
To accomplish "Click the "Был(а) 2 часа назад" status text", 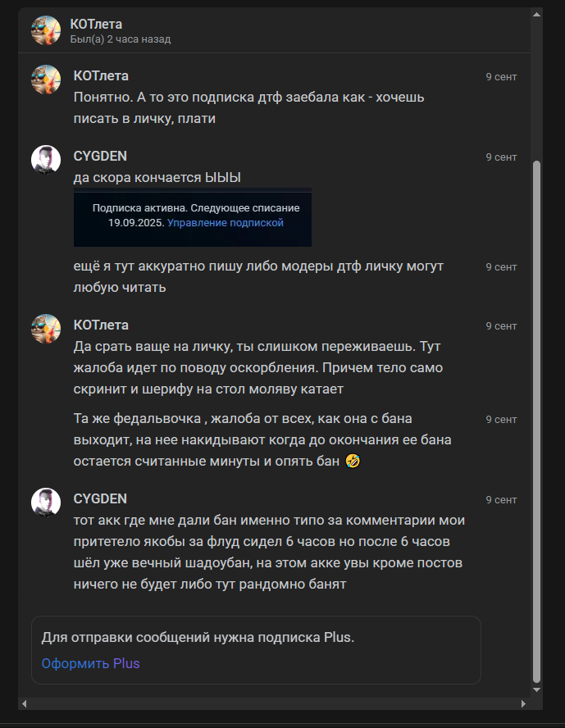I will (121, 39).
